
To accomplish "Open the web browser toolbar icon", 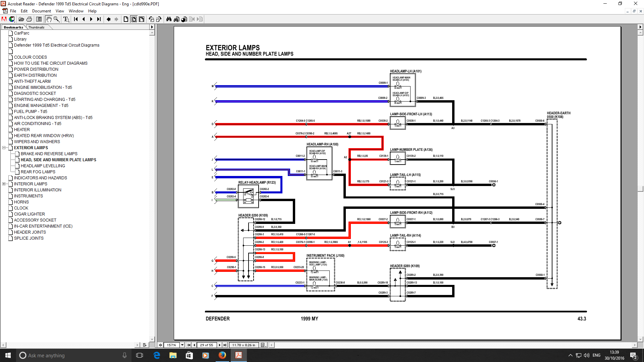I will 12,19.
